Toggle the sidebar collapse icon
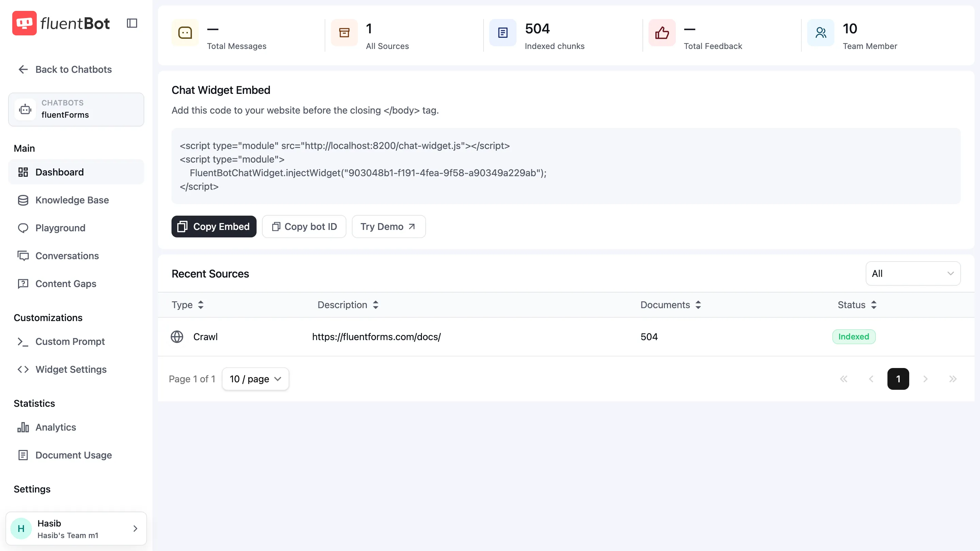Screen dimensions: 980x551 point(132,23)
